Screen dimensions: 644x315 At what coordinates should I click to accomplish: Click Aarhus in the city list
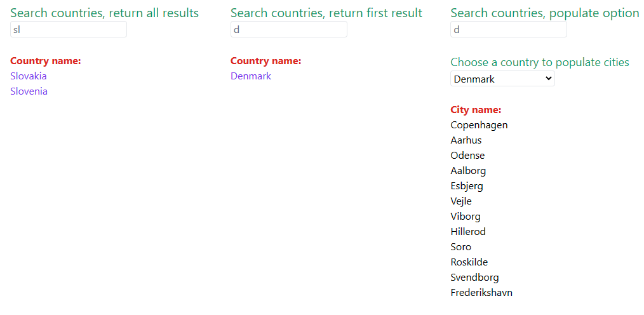point(466,140)
